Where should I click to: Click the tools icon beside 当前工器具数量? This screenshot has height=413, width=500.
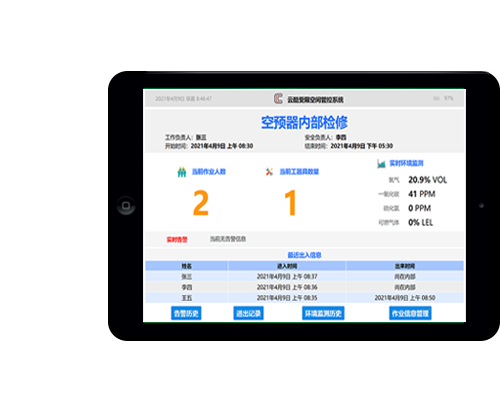[x=269, y=172]
